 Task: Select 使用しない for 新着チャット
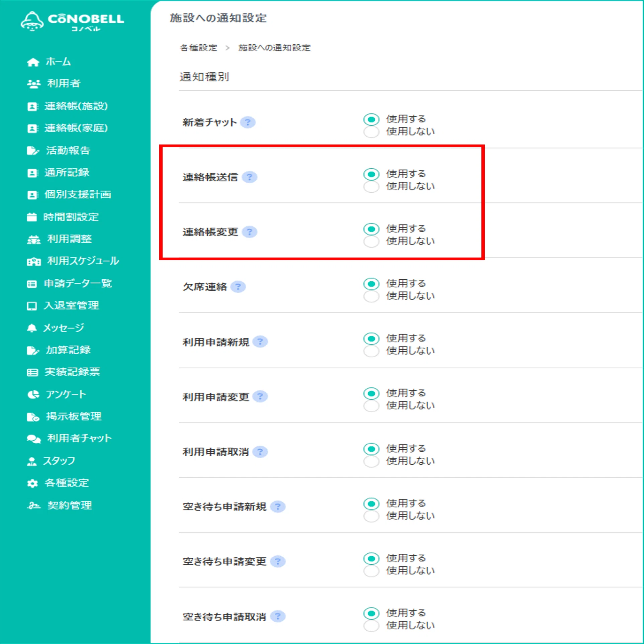371,131
